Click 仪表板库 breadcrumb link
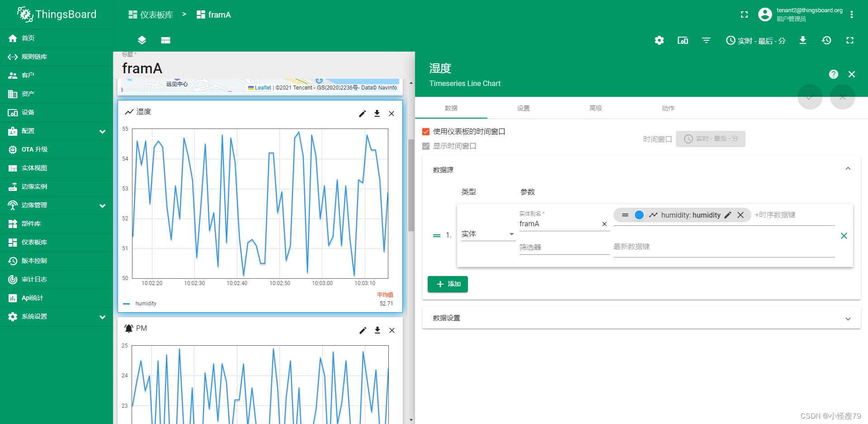868x424 pixels. [x=151, y=14]
